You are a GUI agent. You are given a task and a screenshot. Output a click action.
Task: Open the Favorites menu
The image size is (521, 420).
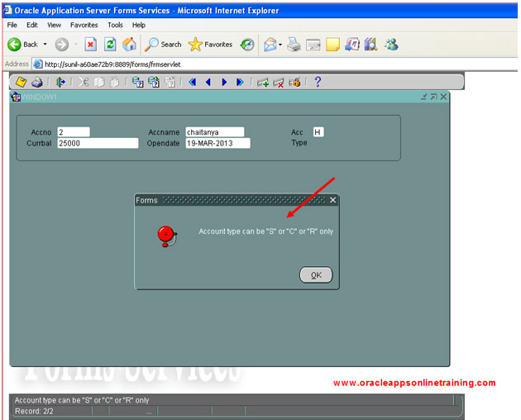[84, 25]
